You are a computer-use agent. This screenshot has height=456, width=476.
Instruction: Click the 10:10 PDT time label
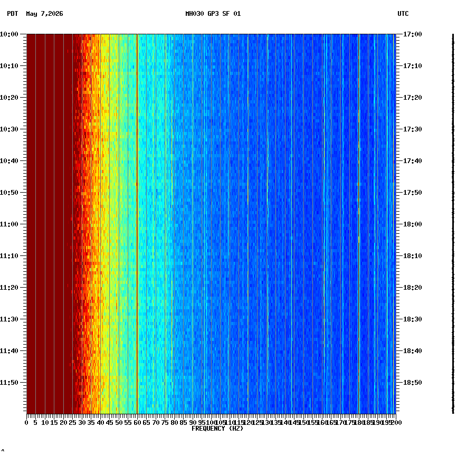[x=9, y=66]
